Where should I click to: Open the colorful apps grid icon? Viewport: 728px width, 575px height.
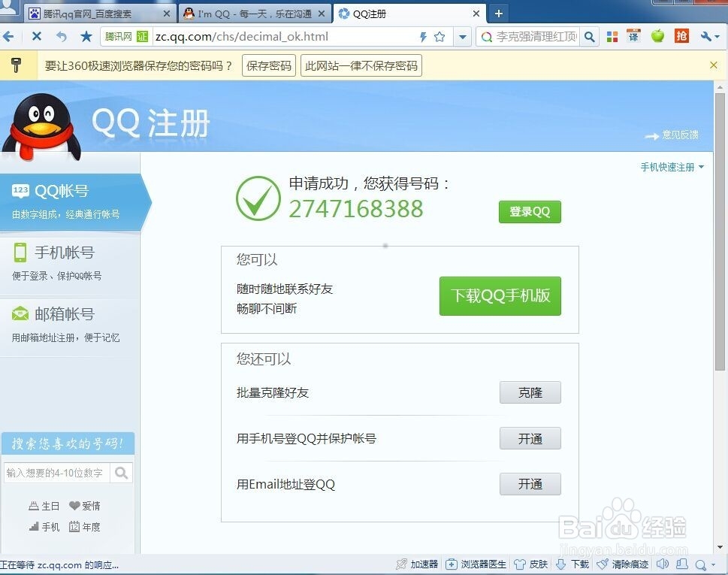point(612,37)
